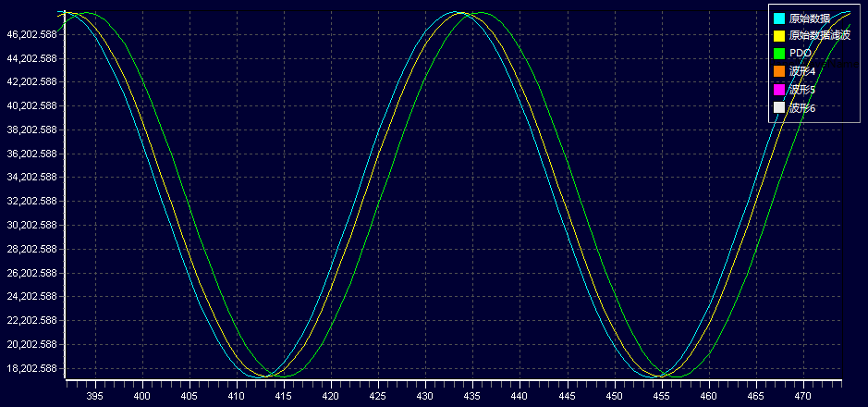Click the orange swatch for 波形4
This screenshot has width=868, height=407.
point(778,71)
